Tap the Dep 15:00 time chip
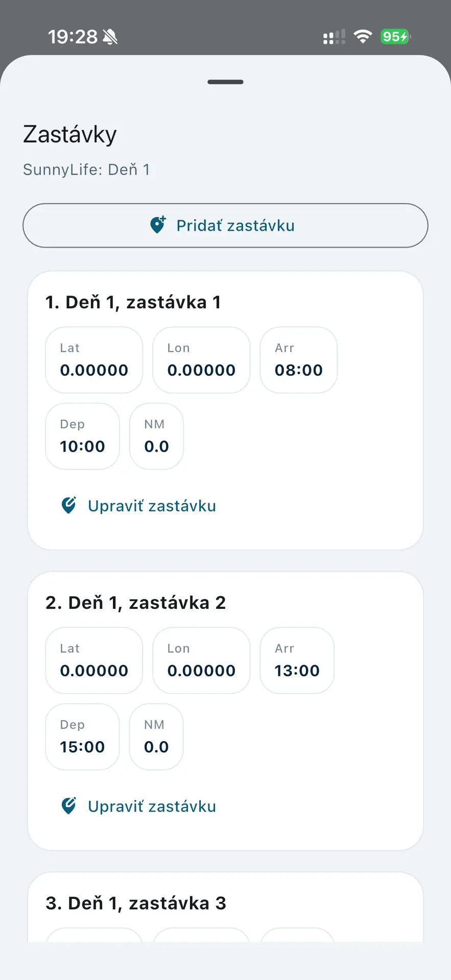 tap(82, 737)
